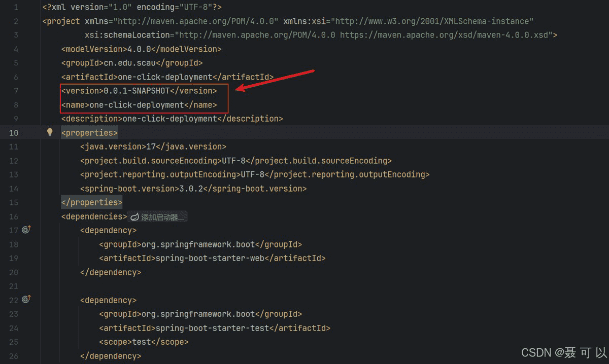Click the scope value test
The width and height of the screenshot is (609, 364).
pyautogui.click(x=142, y=342)
